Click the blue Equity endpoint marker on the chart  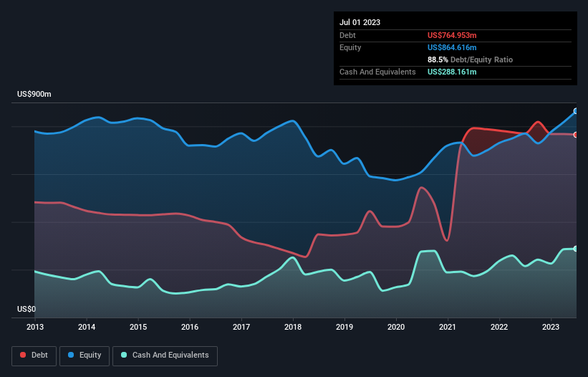tap(576, 111)
